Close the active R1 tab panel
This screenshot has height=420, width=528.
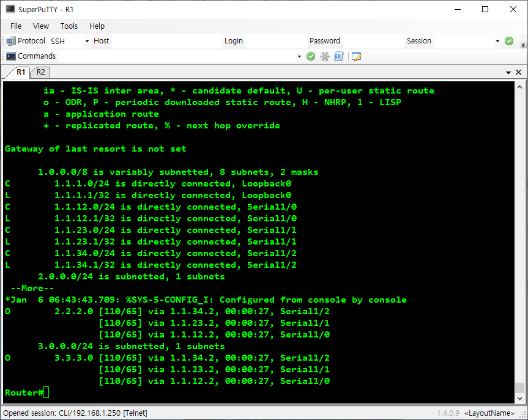point(519,72)
